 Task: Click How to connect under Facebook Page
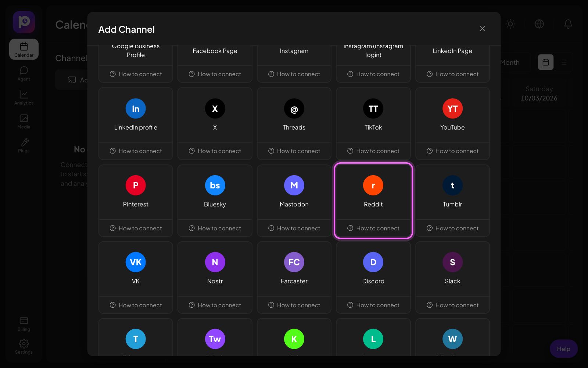click(215, 74)
